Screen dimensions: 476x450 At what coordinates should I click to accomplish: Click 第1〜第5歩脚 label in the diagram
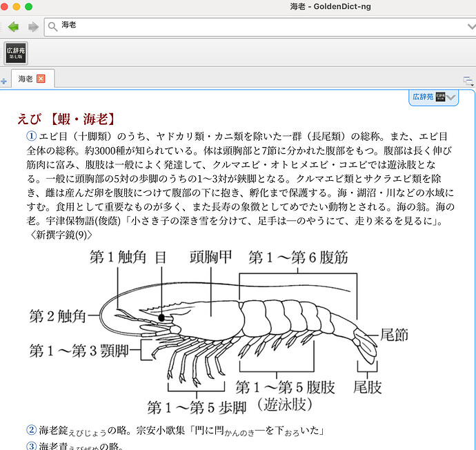(x=197, y=407)
